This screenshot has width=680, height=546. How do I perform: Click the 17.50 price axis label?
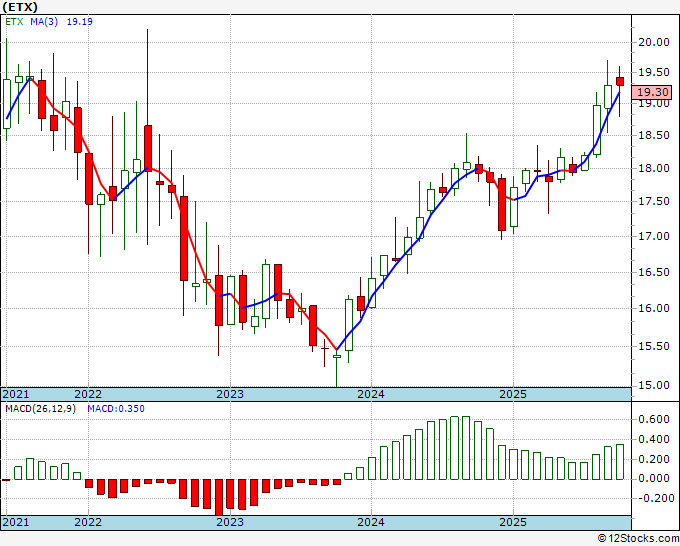pyautogui.click(x=654, y=201)
